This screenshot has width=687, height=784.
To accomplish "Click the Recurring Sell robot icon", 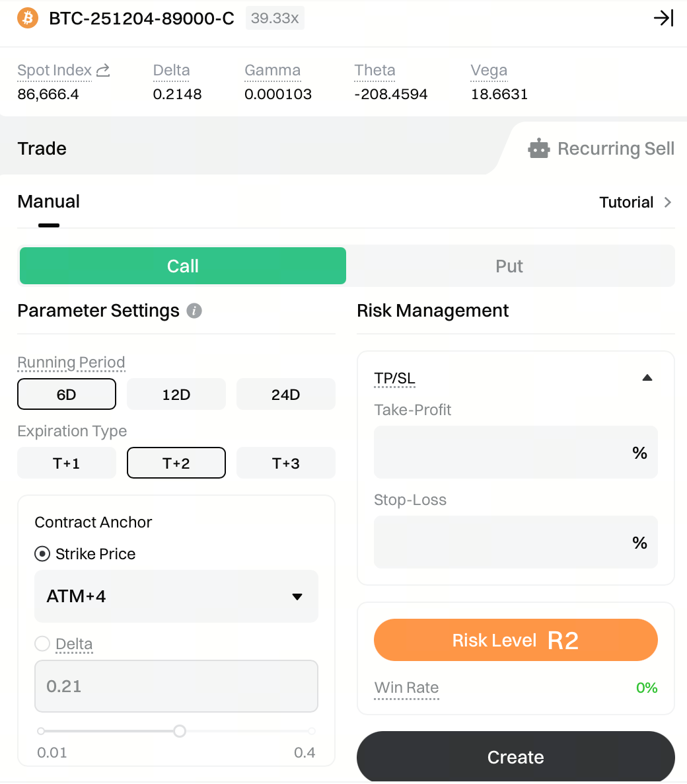I will 539,149.
